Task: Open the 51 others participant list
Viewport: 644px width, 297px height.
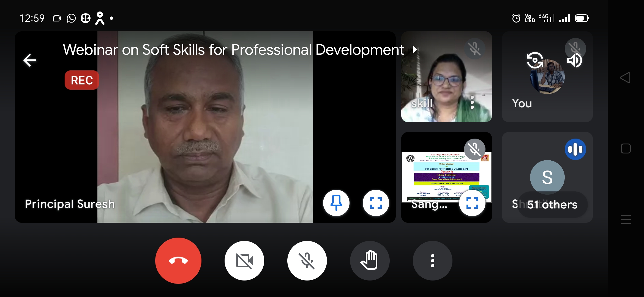Action: tap(552, 204)
